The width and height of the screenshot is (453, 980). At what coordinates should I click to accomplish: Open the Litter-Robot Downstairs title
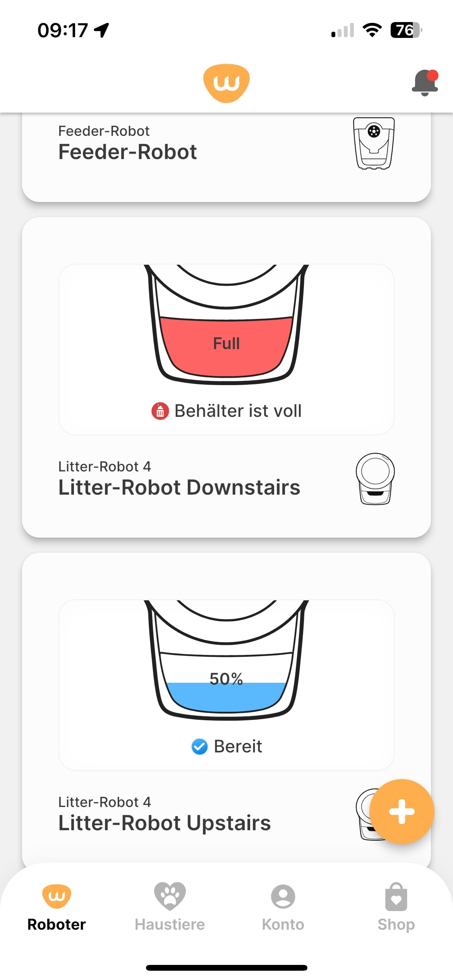(179, 487)
